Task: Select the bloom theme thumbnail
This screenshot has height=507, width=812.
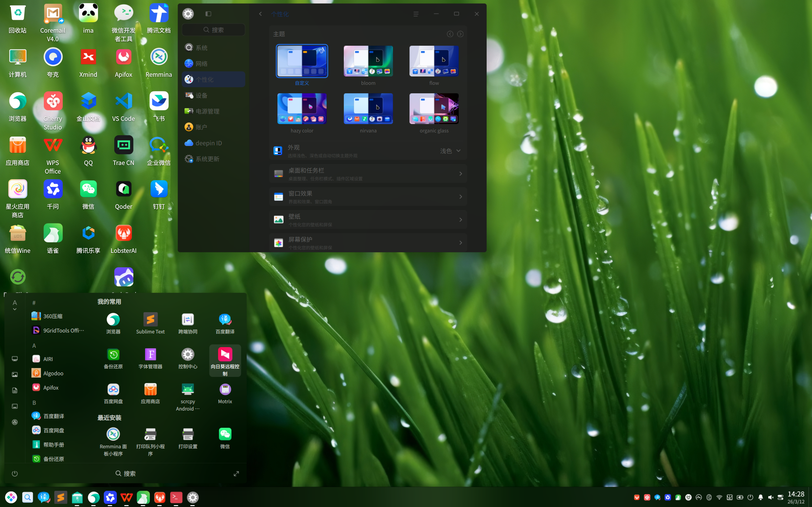Action: pyautogui.click(x=368, y=61)
